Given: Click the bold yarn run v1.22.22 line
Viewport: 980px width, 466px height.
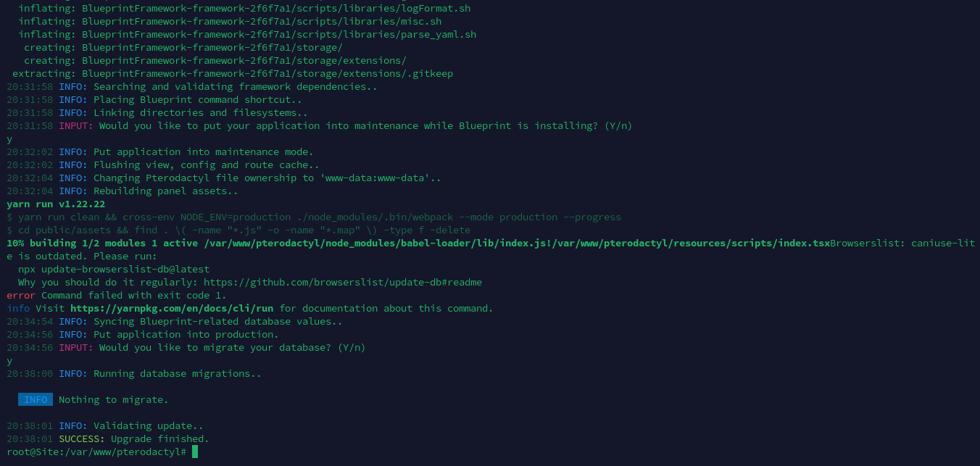Looking at the screenshot, I should pyautogui.click(x=56, y=204).
